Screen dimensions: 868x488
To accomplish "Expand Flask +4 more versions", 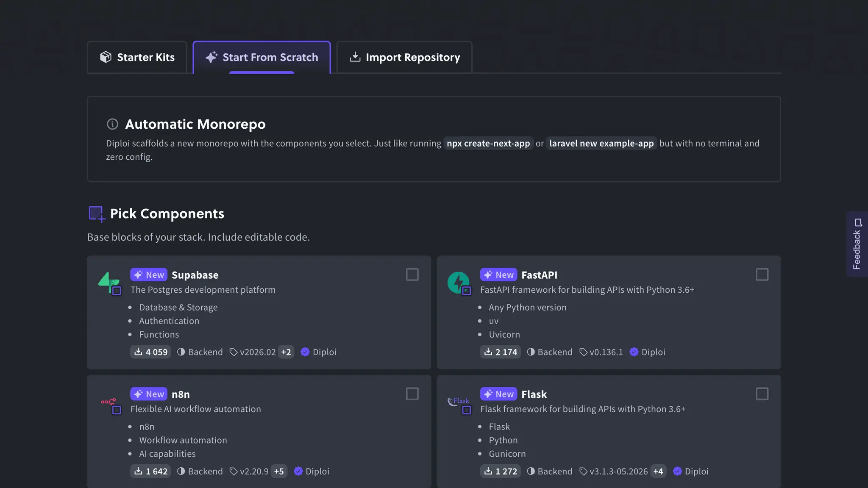I will [658, 471].
